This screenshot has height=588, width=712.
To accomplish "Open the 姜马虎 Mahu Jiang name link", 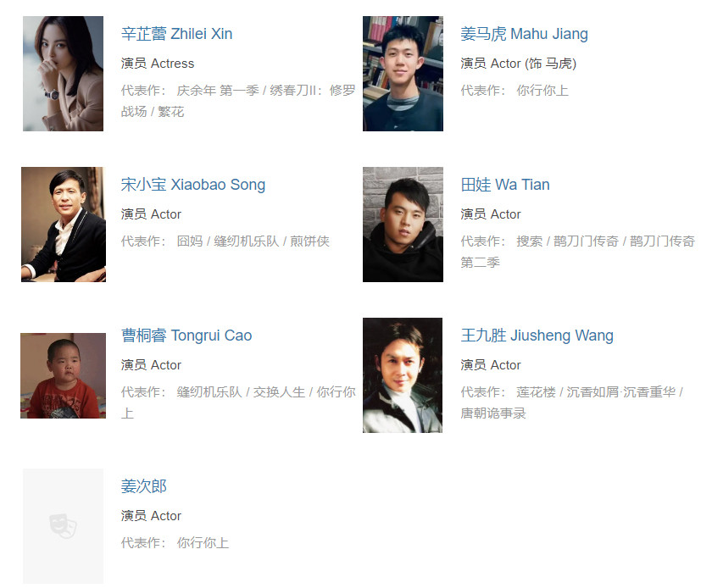I will point(524,34).
